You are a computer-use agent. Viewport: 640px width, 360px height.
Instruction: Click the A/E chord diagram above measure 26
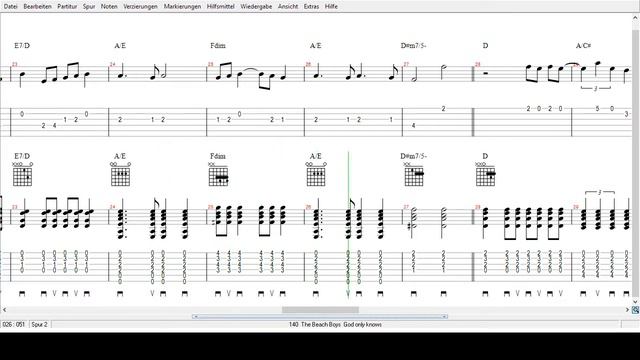tap(316, 174)
